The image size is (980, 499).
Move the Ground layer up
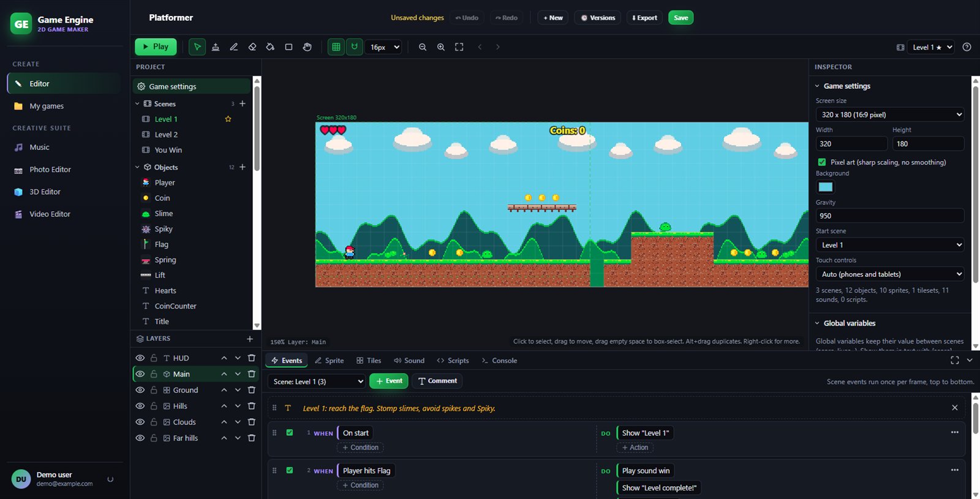[224, 390]
